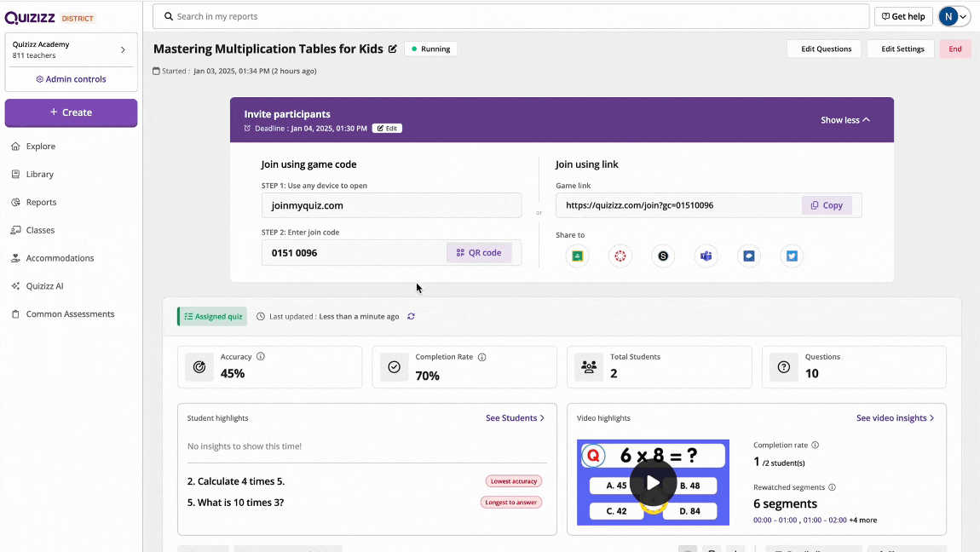The image size is (980, 552).
Task: Edit the deadline
Action: (387, 129)
